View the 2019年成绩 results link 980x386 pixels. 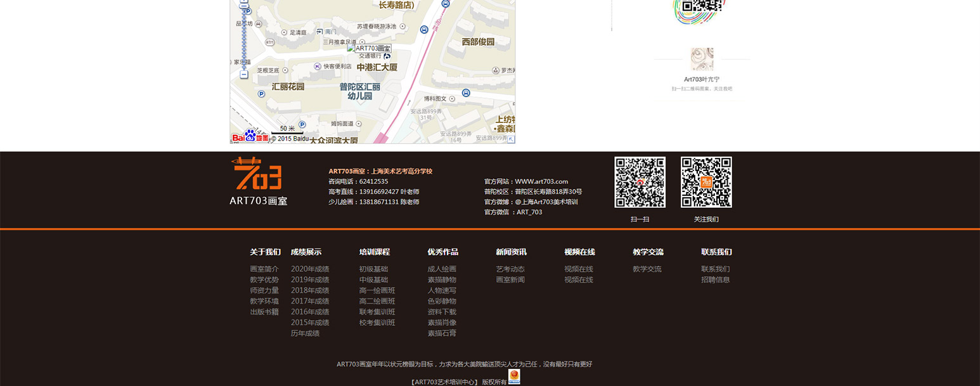(x=310, y=280)
